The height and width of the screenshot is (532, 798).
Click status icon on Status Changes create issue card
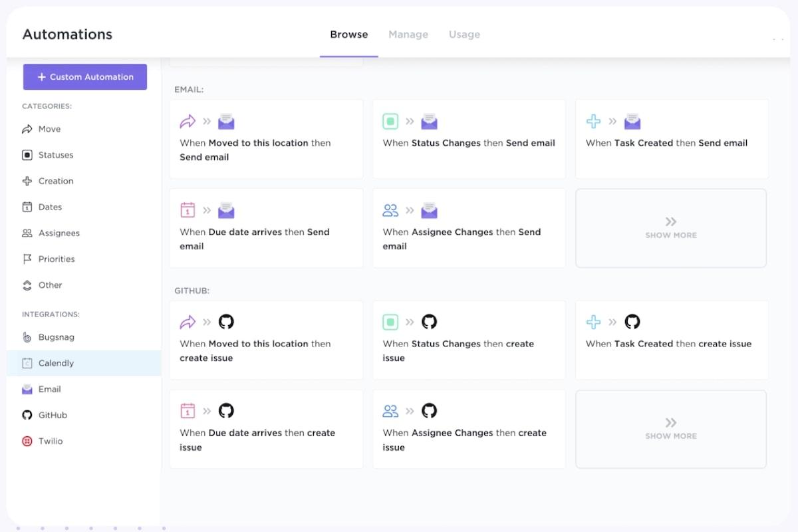(391, 322)
